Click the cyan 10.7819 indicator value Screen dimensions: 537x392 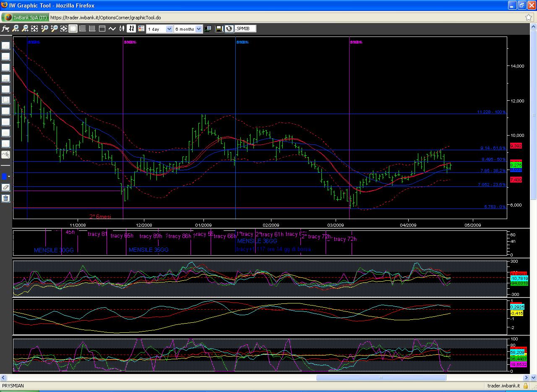[519, 279]
